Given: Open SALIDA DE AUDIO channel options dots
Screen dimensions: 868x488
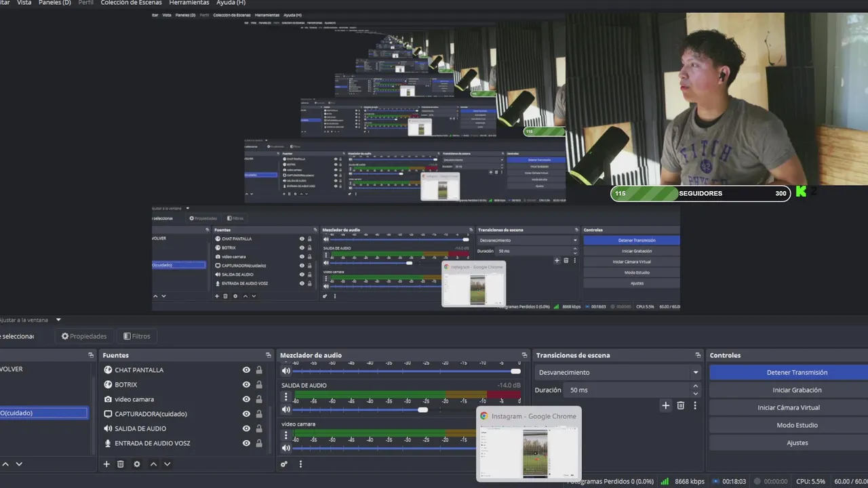Looking at the screenshot, I should (x=285, y=397).
